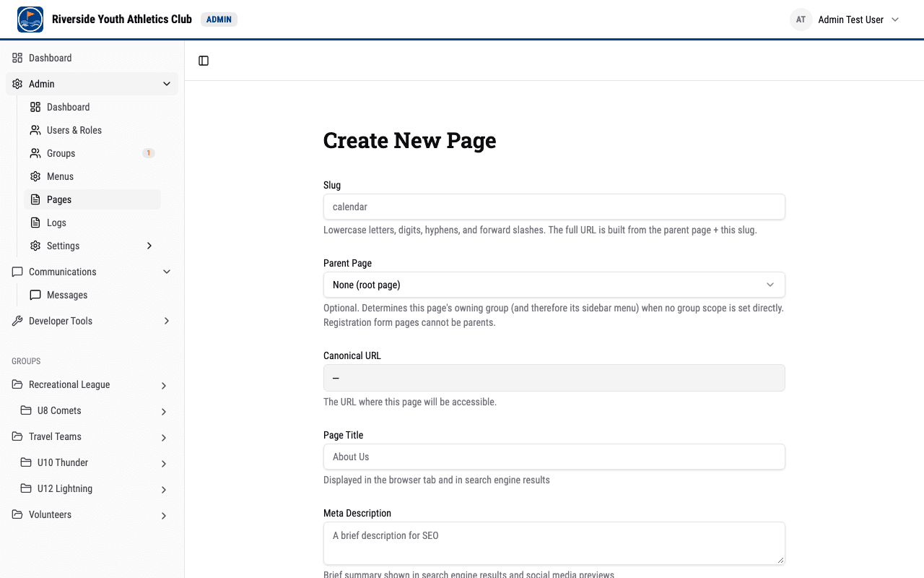Click the Volunteers expand chevron
Viewport: 924px width, 578px height.
click(x=164, y=515)
